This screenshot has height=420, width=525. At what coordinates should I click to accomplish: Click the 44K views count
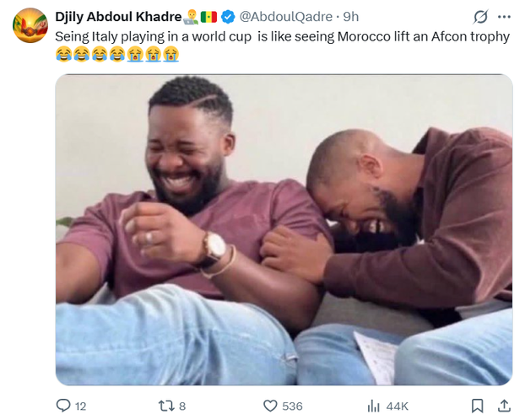(x=397, y=407)
